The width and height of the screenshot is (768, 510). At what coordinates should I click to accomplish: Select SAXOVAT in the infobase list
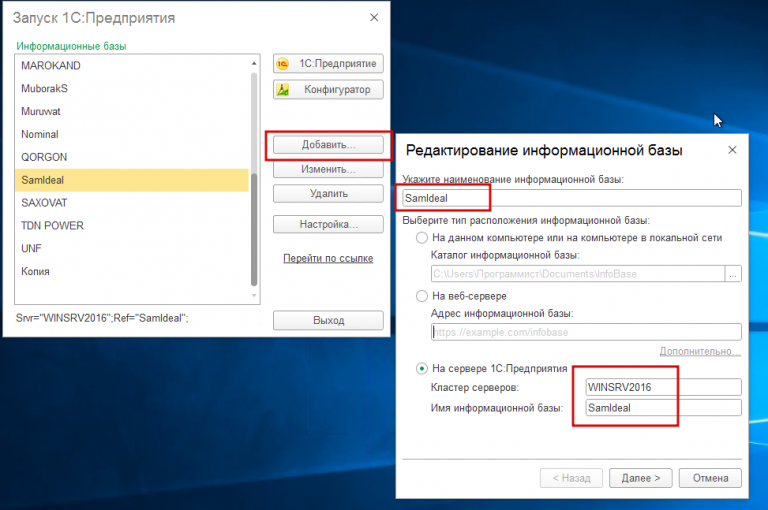tap(132, 203)
